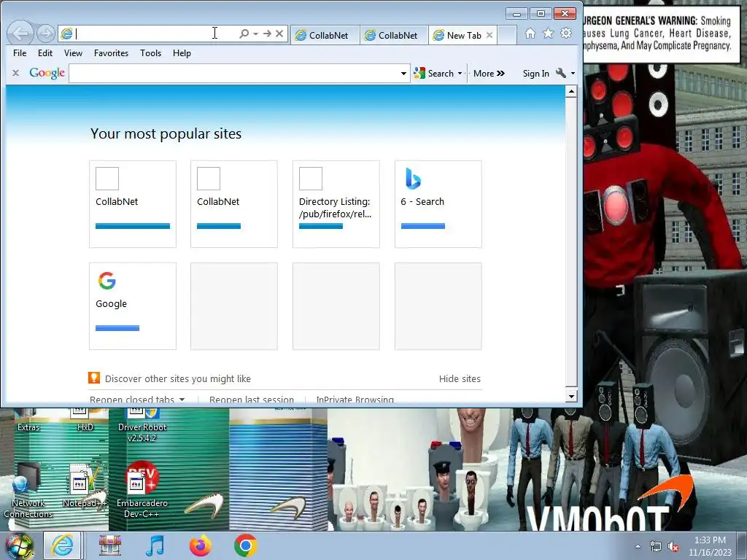Select the Embarcadero Dev-C++ desktop icon
The width and height of the screenshot is (747, 560).
(142, 491)
